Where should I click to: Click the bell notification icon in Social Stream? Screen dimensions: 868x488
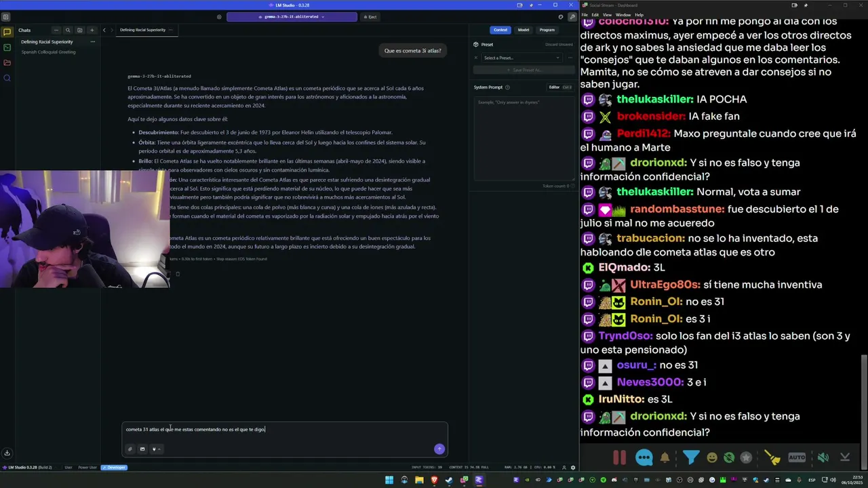click(665, 457)
